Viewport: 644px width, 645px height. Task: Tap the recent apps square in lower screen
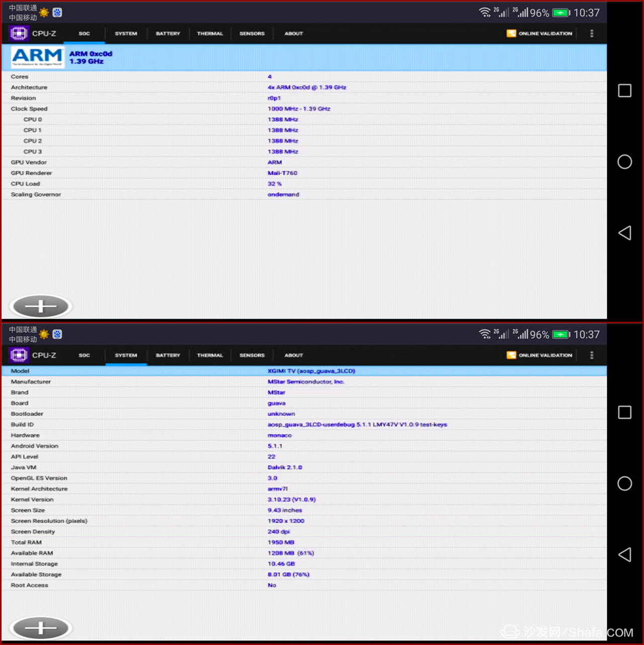[624, 413]
